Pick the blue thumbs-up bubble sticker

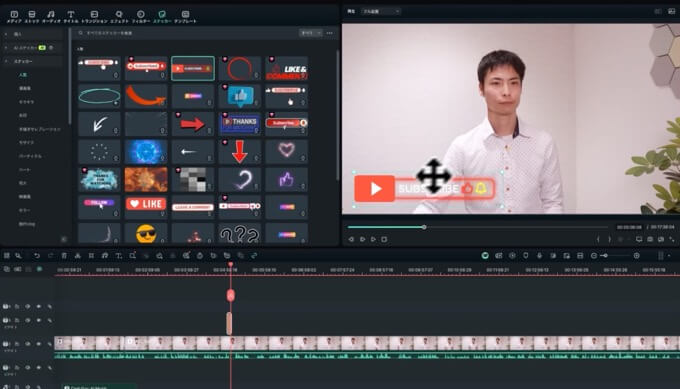pos(239,96)
